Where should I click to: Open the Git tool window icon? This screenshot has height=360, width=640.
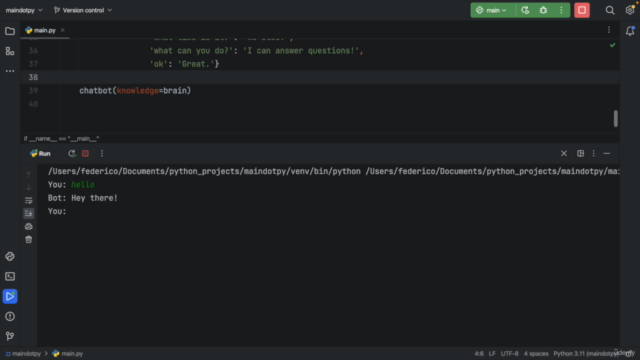10,336
